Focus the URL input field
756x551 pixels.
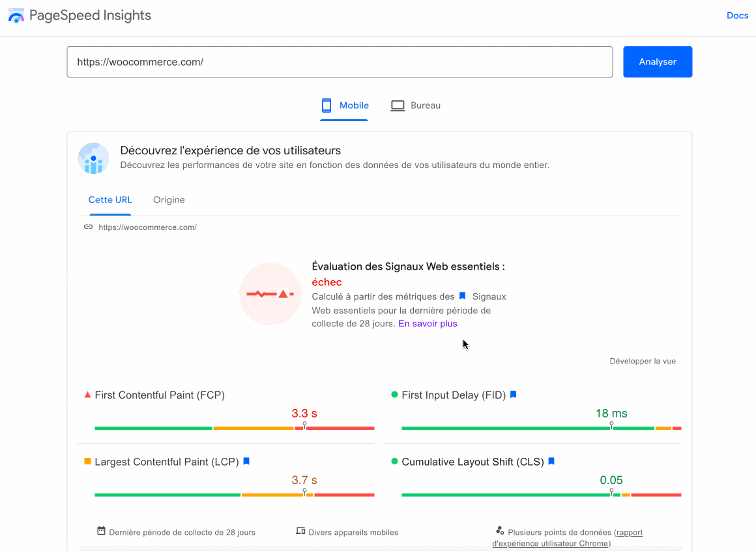(340, 62)
